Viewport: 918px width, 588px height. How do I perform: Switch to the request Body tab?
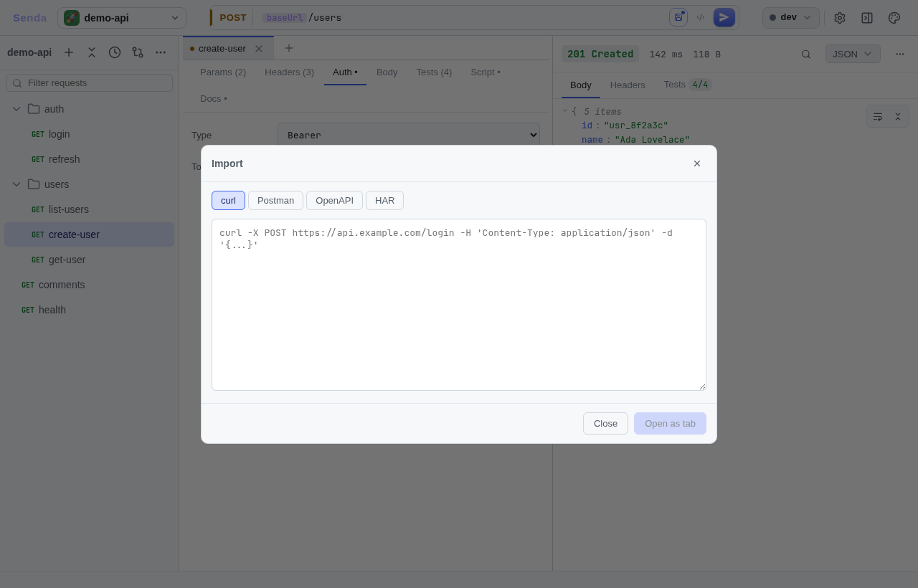(387, 72)
